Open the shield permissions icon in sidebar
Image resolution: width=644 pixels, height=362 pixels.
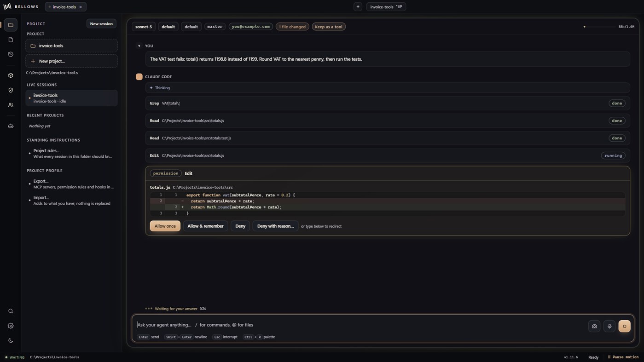11,90
